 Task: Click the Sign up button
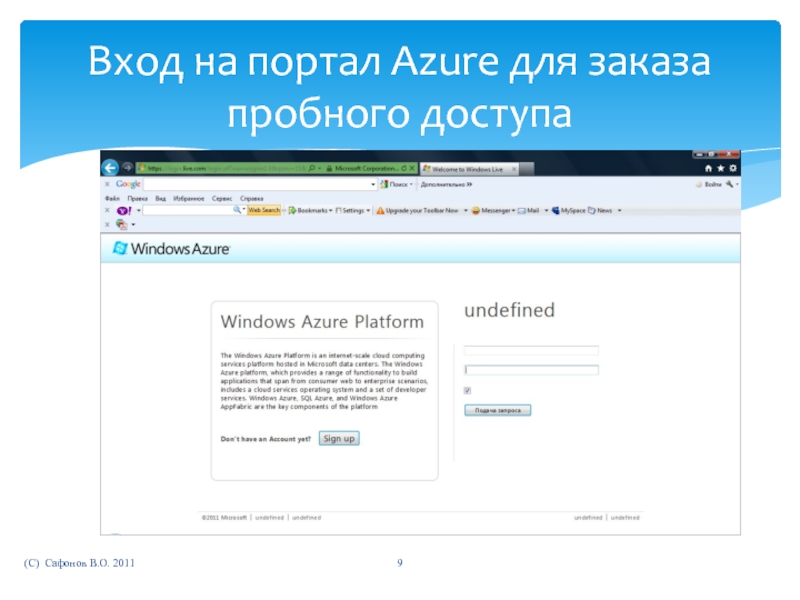click(x=339, y=438)
